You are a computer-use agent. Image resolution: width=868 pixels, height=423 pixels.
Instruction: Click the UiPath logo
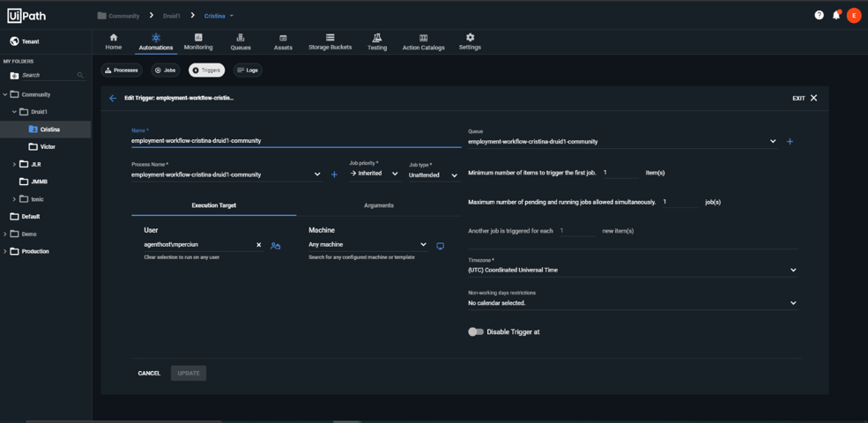point(26,16)
